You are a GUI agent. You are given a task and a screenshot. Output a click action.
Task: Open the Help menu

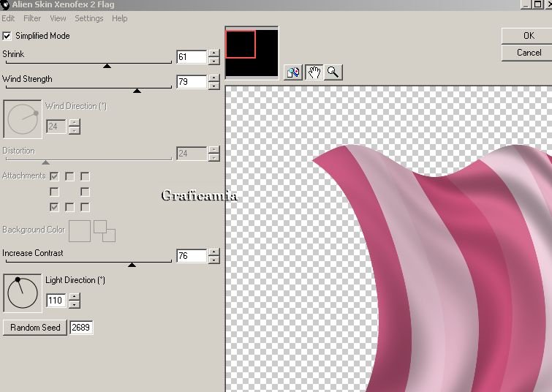pos(120,18)
